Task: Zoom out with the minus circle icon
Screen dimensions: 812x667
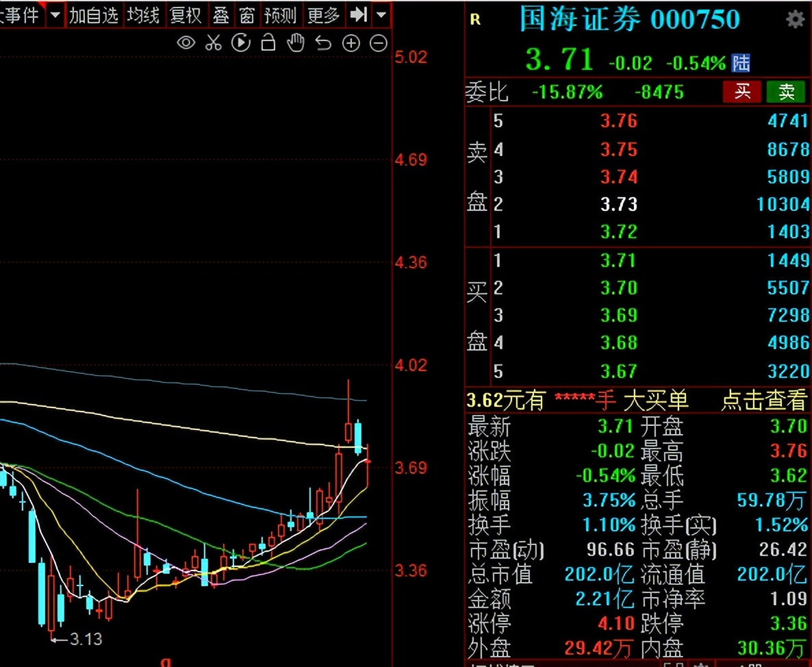Action: pos(379,44)
